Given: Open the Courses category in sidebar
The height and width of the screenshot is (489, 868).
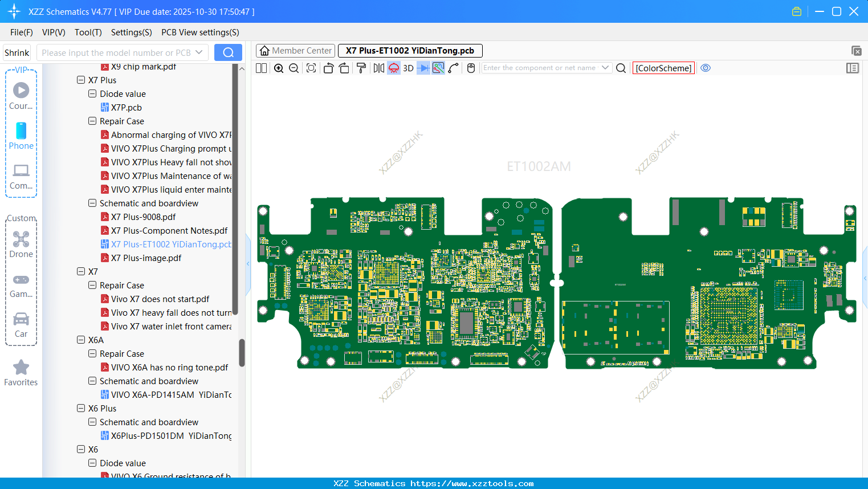Looking at the screenshot, I should (21, 96).
